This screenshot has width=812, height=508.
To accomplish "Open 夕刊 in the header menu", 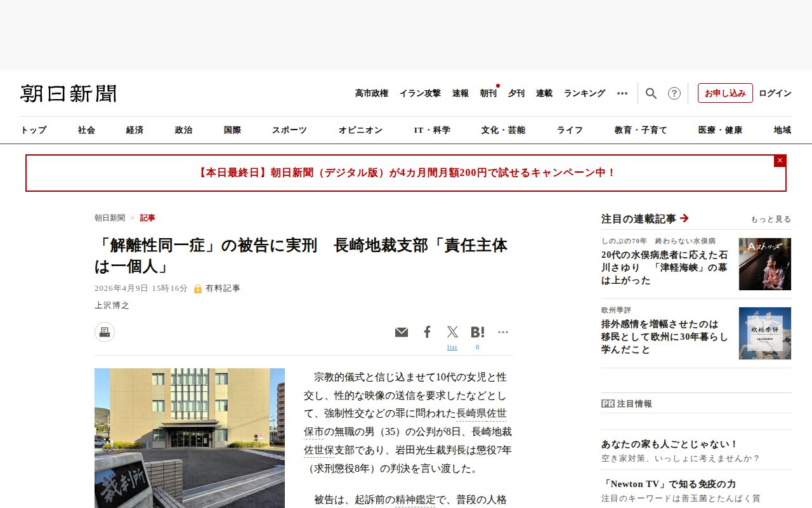I will (x=516, y=93).
